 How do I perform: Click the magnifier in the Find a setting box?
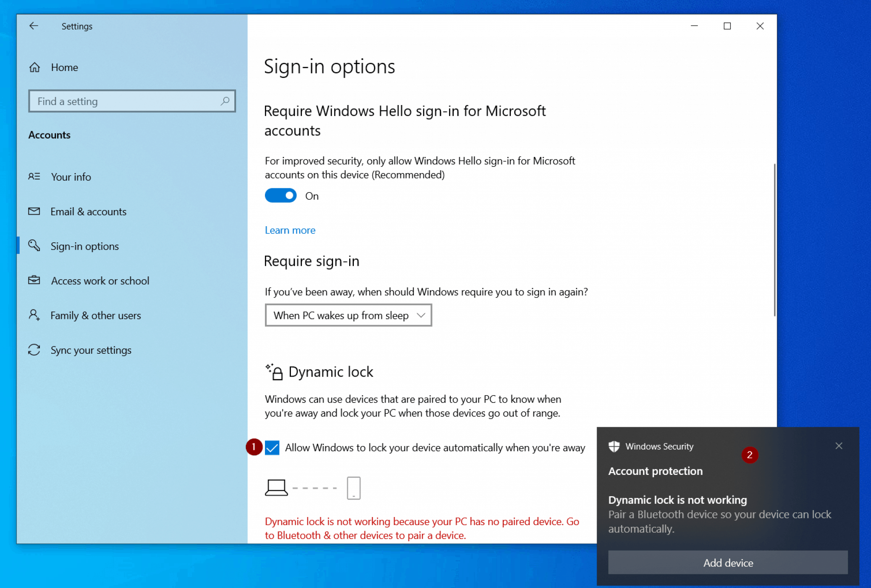click(x=225, y=101)
